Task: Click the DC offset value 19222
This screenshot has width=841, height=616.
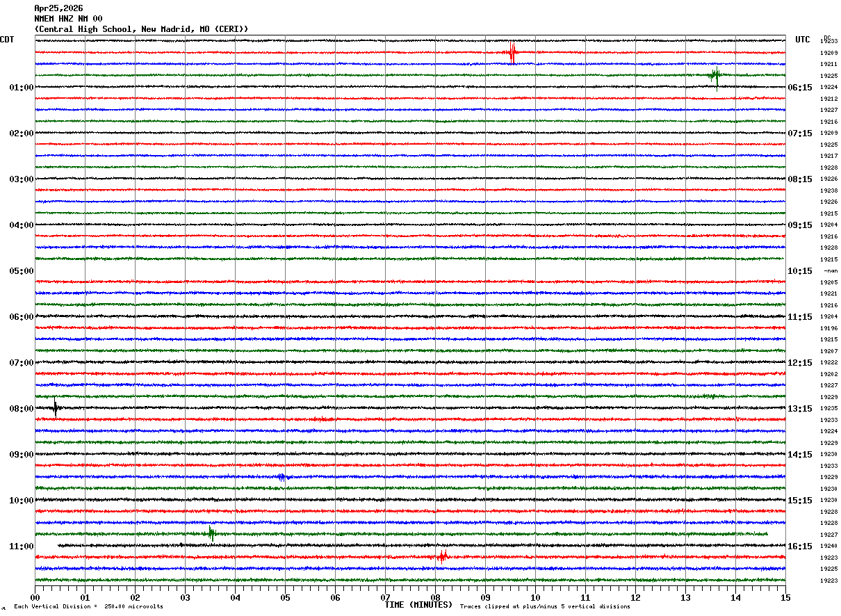Action: point(829,362)
